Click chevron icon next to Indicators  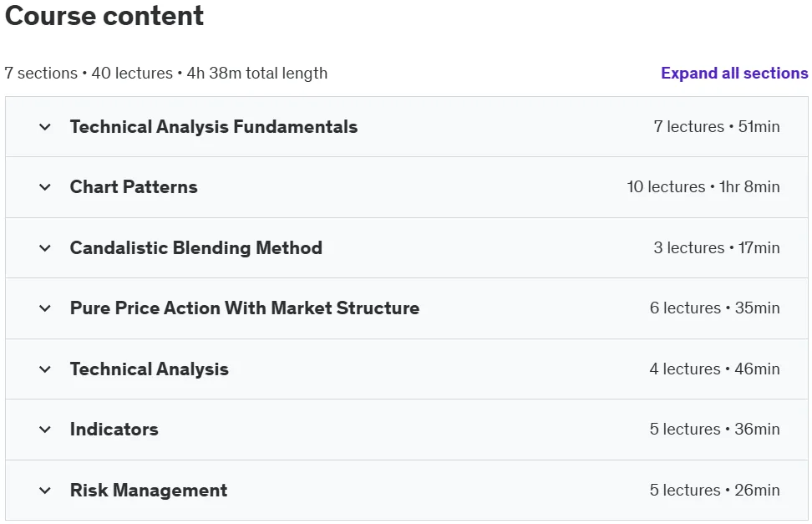[x=45, y=430]
